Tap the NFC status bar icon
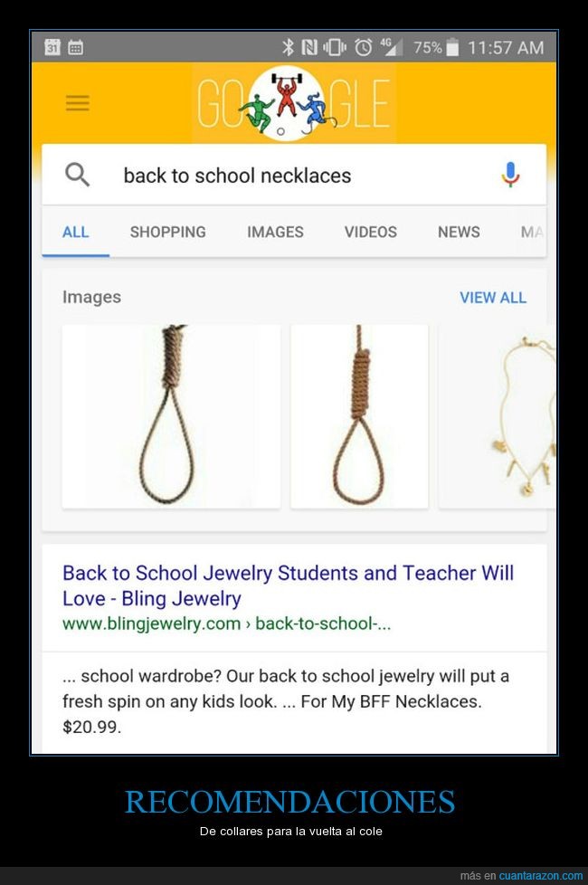 pos(309,47)
